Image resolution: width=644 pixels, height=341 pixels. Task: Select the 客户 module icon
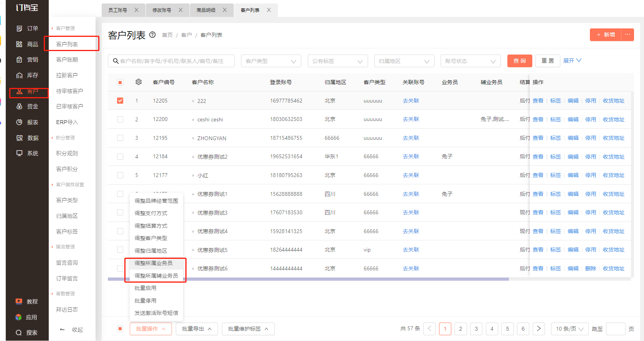[x=19, y=91]
